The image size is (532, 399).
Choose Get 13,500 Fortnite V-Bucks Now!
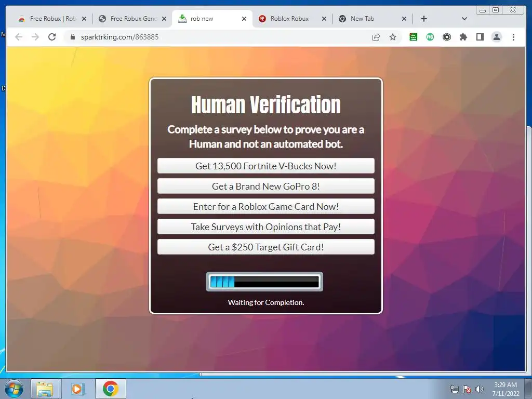(x=265, y=166)
